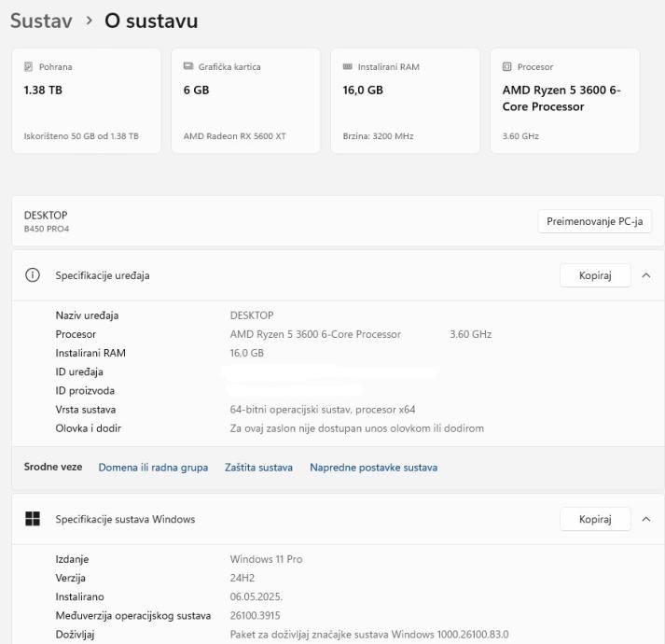This screenshot has width=665, height=644.
Task: Click the 06.05.2025. install date value
Action: point(256,596)
